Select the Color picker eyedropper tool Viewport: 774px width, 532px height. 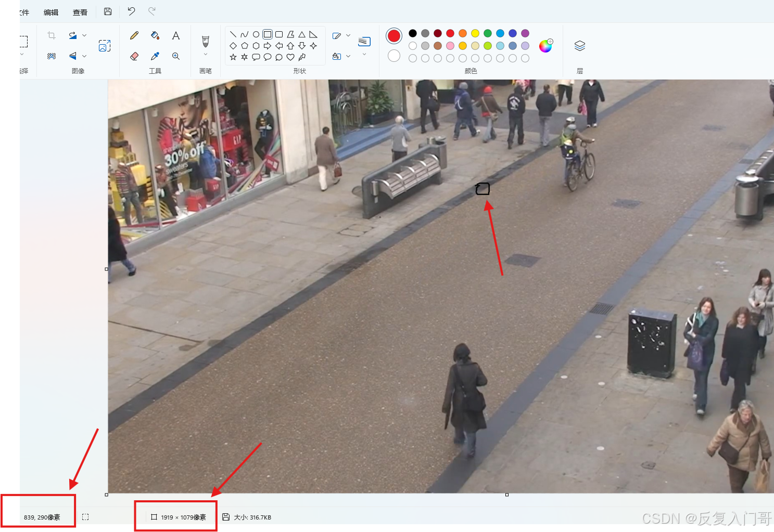tap(155, 56)
